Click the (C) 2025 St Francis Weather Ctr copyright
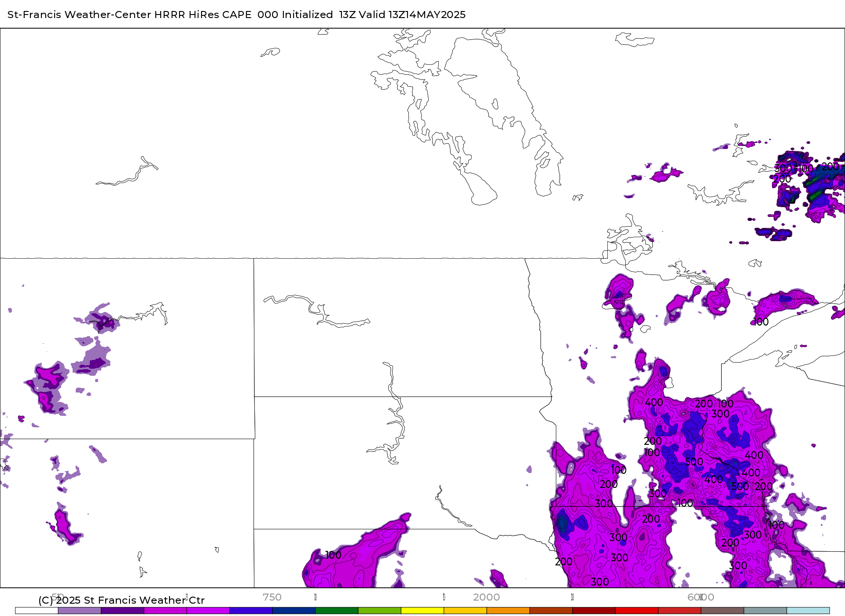Viewport: 845px width, 616px height. [121, 600]
